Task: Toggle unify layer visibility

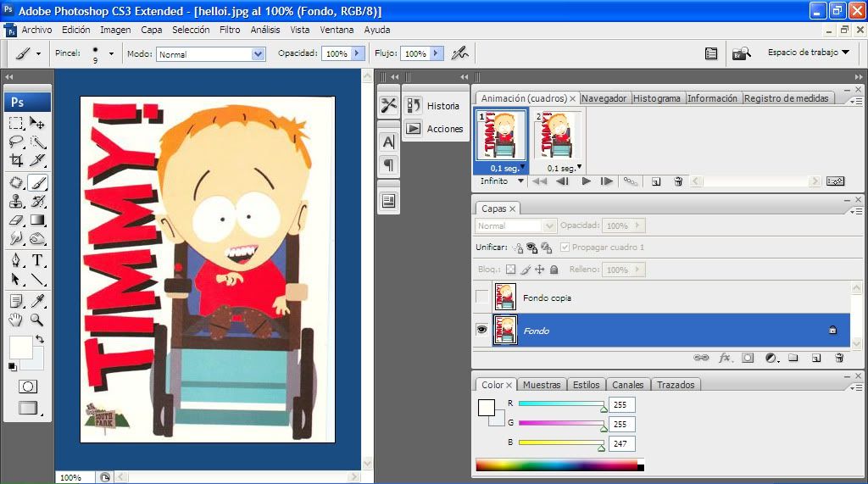Action: pos(532,248)
